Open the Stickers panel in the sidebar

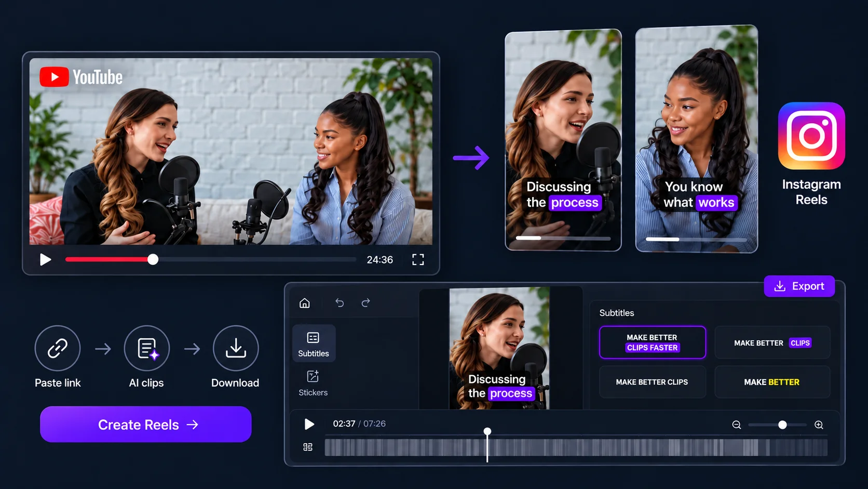(x=313, y=383)
